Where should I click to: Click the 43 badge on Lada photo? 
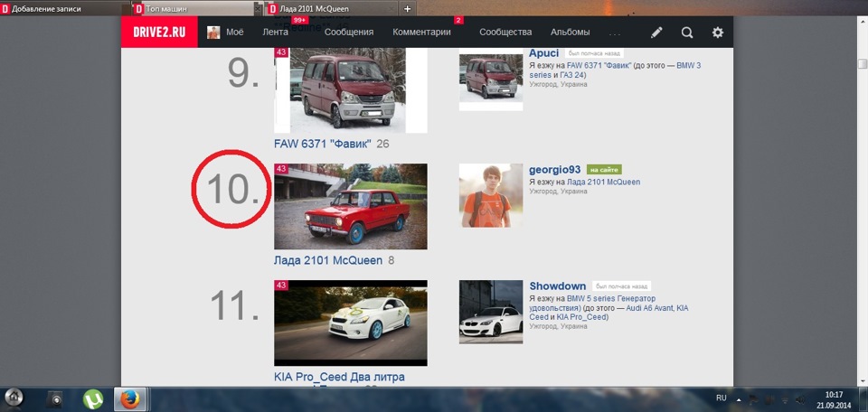281,169
